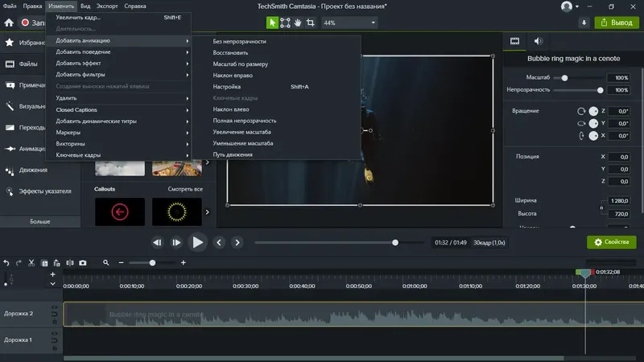Open the Экспорт menu
The width and height of the screenshot is (644, 362).
pyautogui.click(x=107, y=6)
